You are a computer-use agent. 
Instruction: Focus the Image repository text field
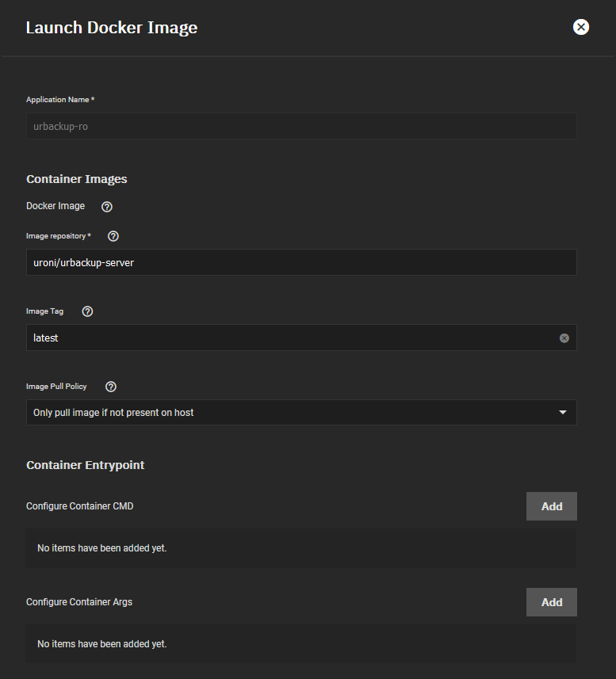[301, 262]
